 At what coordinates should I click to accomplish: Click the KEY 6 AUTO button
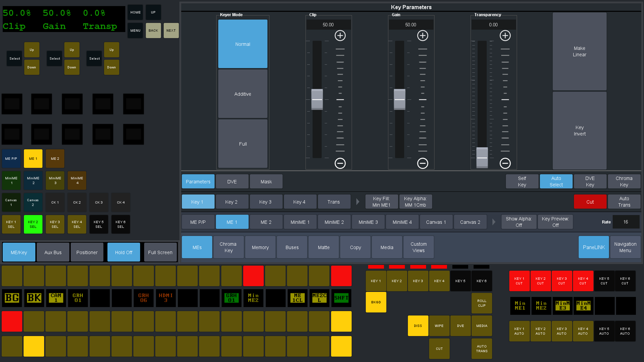pyautogui.click(x=625, y=331)
